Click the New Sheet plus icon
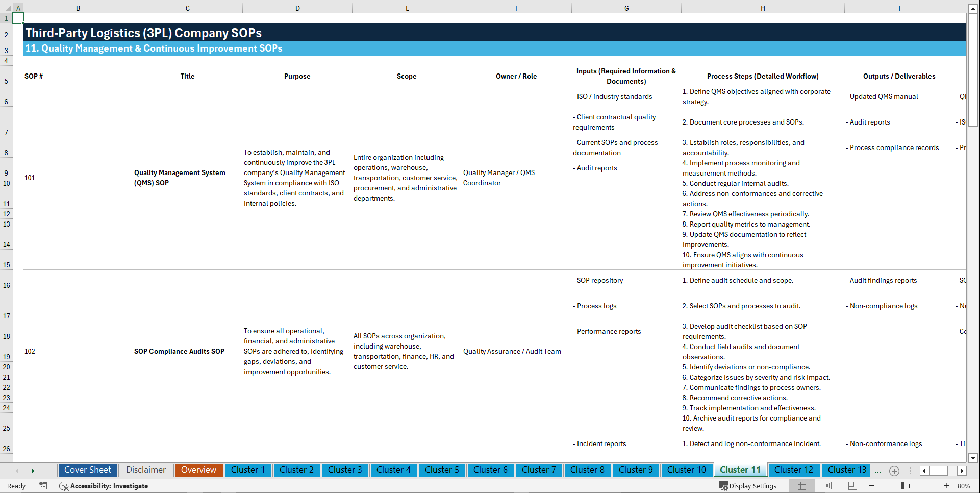Screen dimensions: 980x493 (894, 471)
